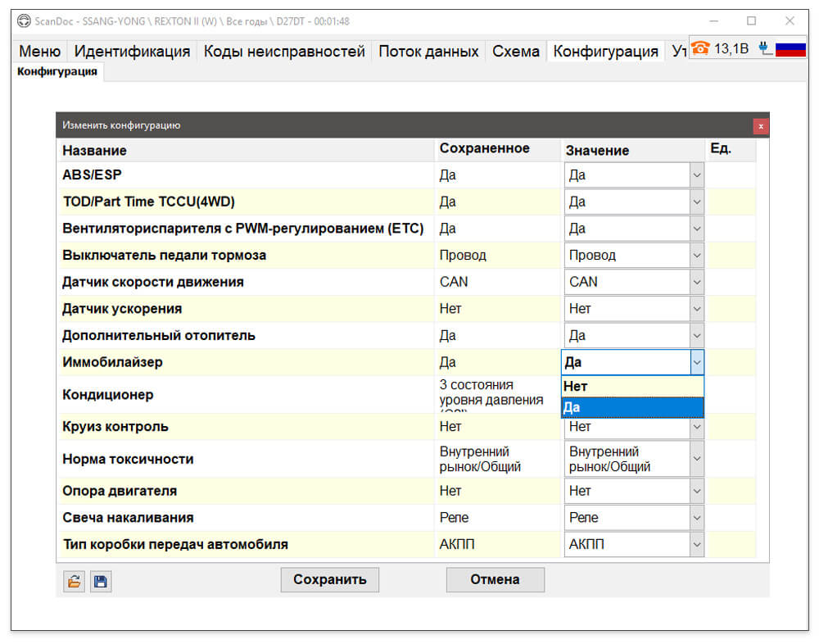The image size is (819, 644).
Task: Open the Коды неисправностей tab
Action: click(284, 52)
